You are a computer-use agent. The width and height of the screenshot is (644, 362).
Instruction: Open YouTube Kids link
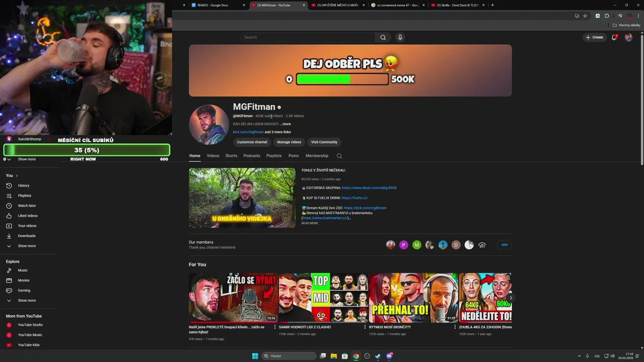point(29,345)
